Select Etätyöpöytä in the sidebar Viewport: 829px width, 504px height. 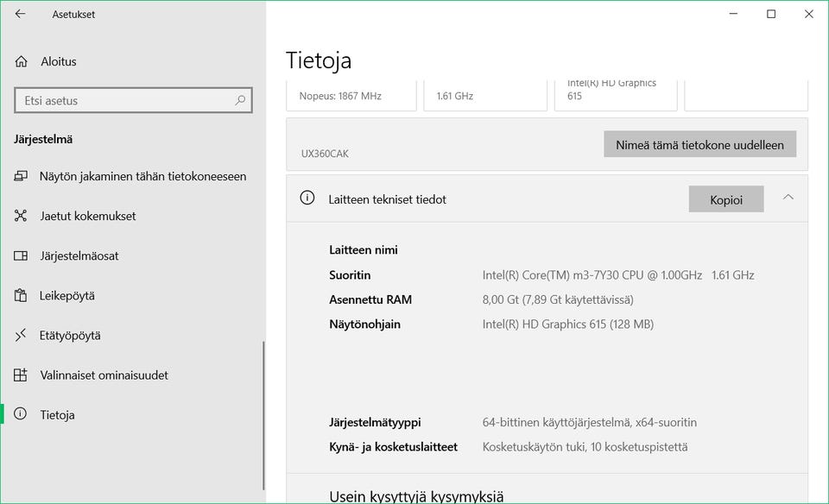pyautogui.click(x=70, y=336)
